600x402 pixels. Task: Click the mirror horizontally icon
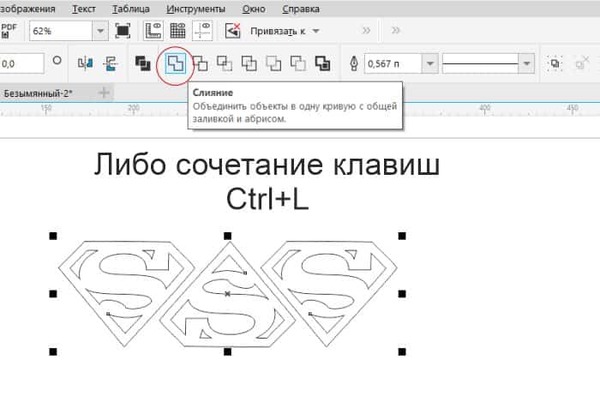(85, 64)
